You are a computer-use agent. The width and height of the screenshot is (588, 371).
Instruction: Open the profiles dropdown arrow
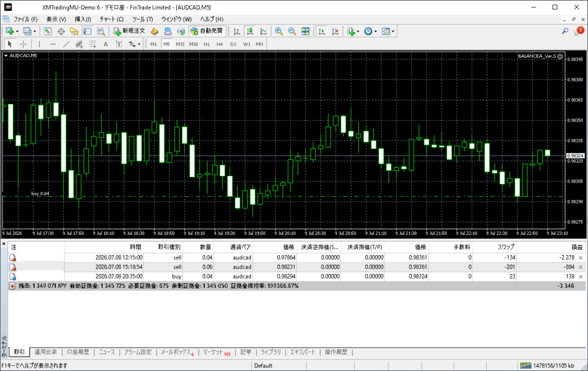click(35, 32)
